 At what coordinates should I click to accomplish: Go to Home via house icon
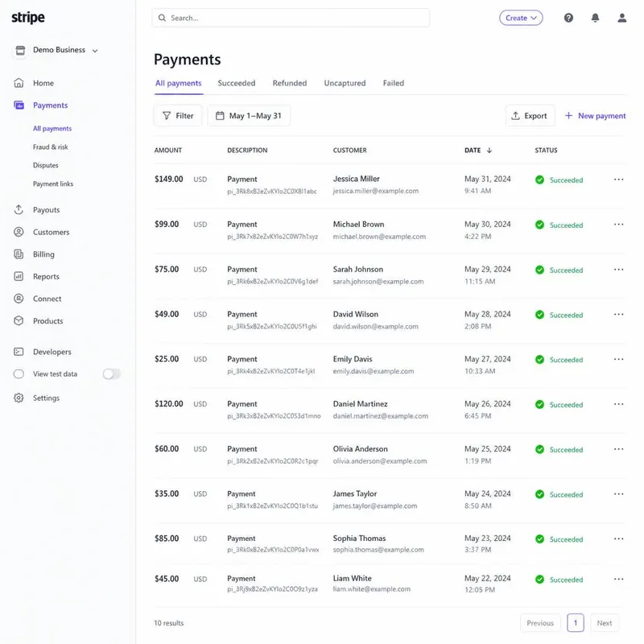tap(19, 83)
